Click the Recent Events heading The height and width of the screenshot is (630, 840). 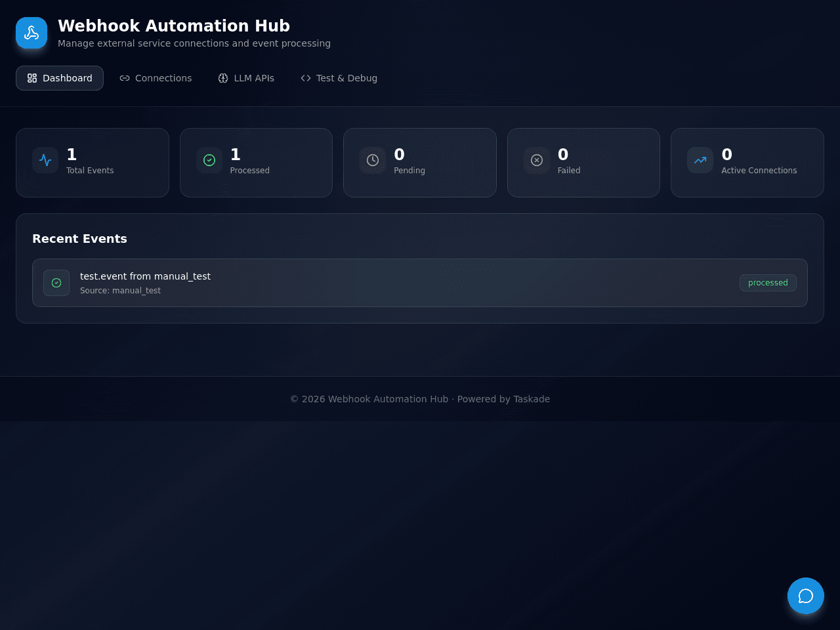point(79,239)
